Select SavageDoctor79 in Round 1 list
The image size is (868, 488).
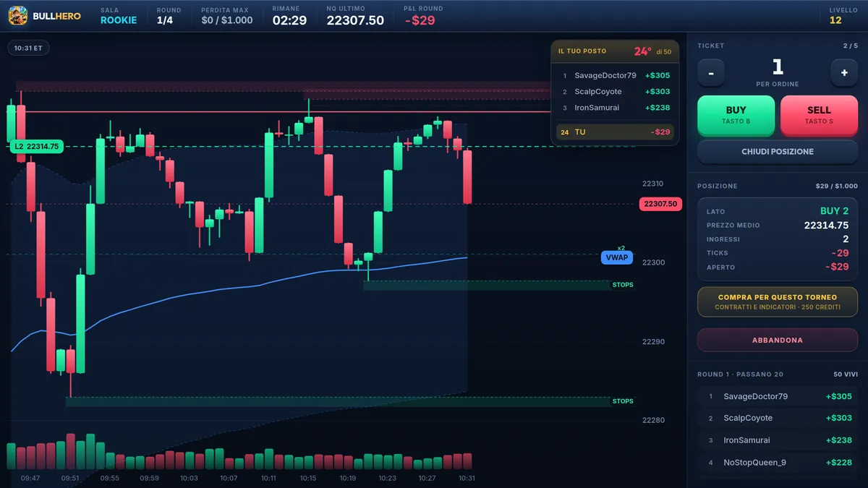click(778, 396)
